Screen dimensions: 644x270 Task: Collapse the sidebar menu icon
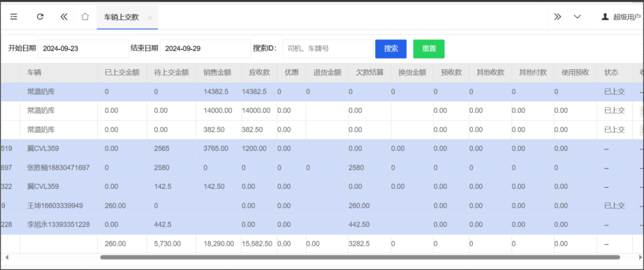[14, 17]
